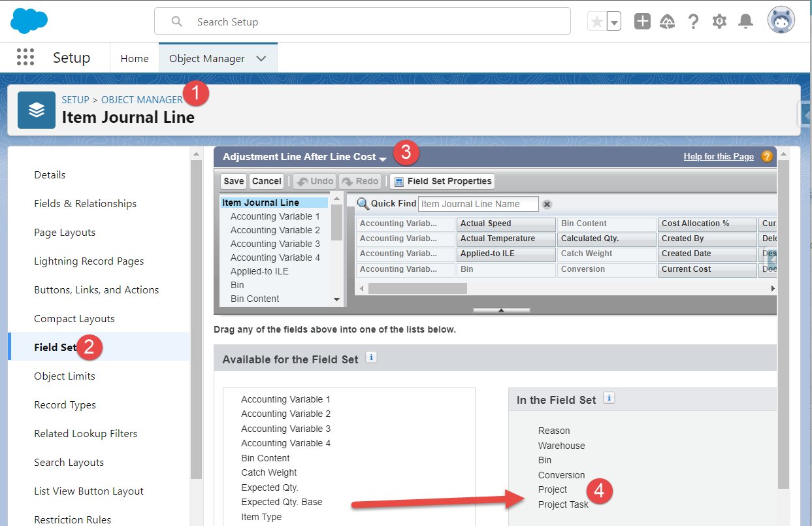812x526 pixels.
Task: Open Buttons, Links, and Actions
Action: tap(97, 289)
